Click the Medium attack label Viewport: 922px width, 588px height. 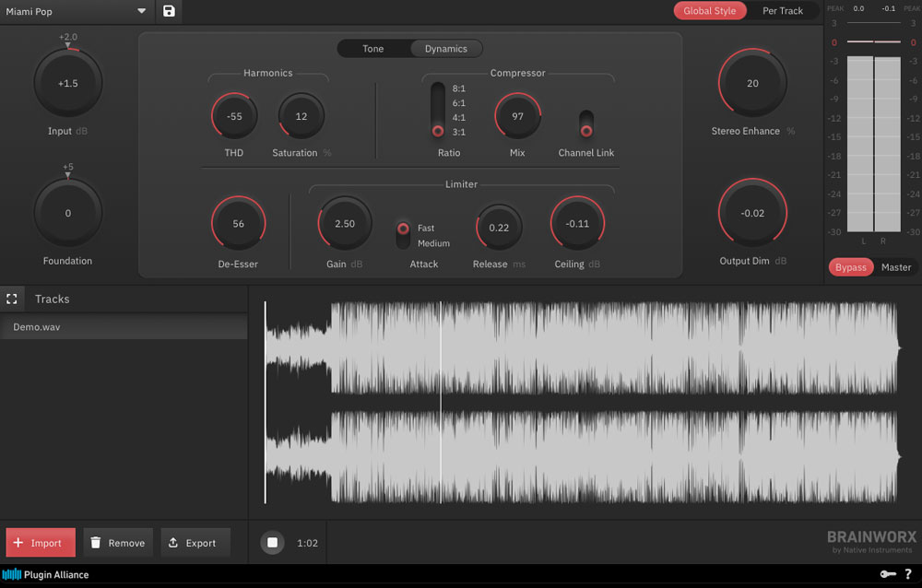point(433,242)
